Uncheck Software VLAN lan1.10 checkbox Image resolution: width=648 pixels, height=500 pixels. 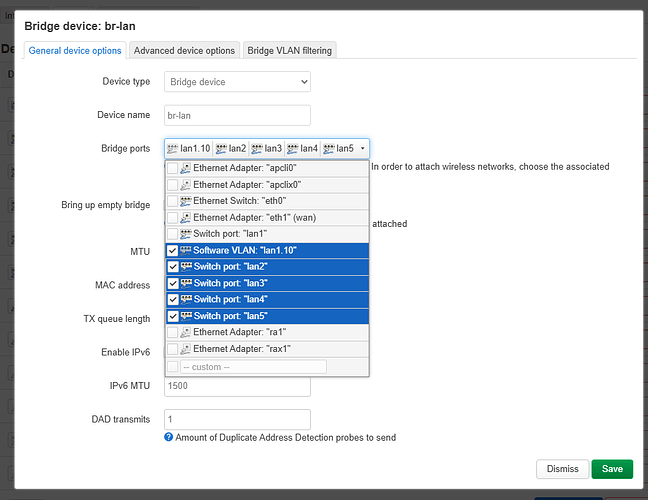172,250
